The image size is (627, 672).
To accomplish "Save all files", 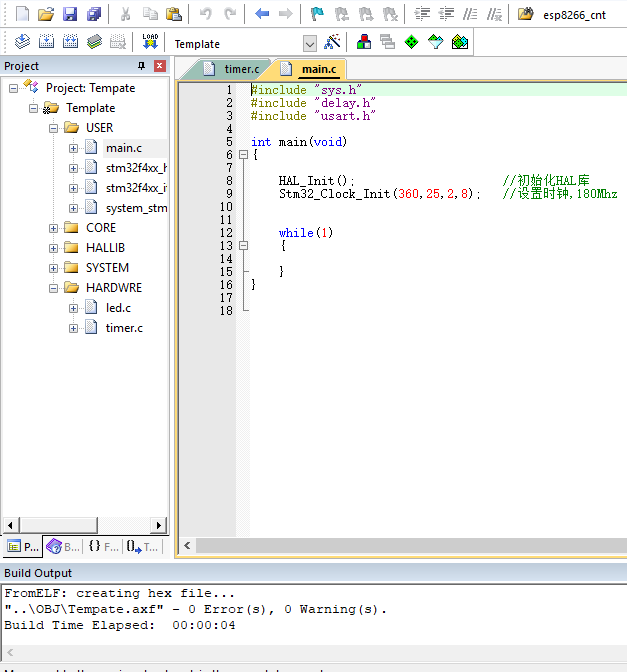I will click(94, 14).
